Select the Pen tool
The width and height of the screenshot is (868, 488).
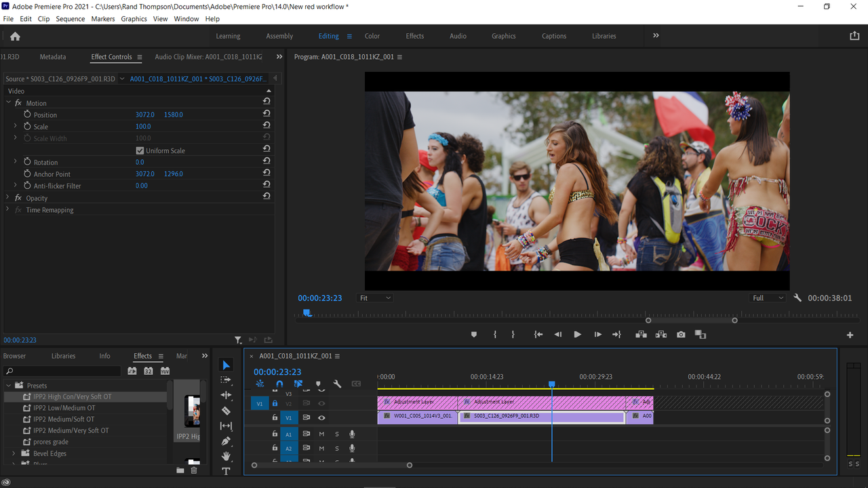tap(226, 441)
